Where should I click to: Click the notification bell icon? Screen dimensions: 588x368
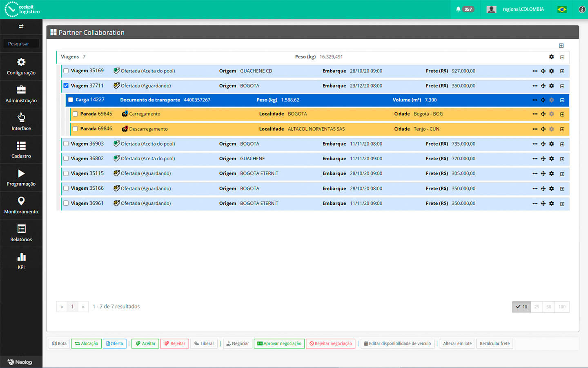click(x=458, y=9)
